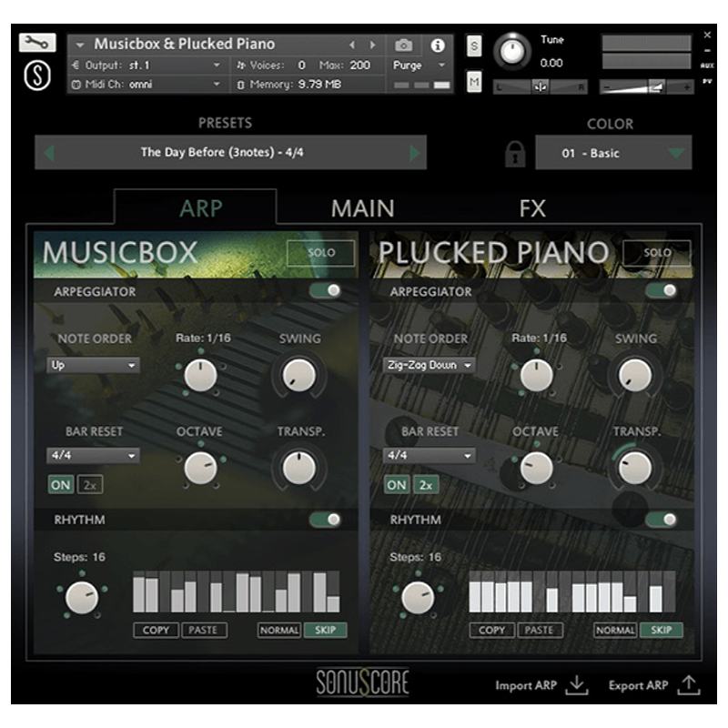This screenshot has height=728, width=728.
Task: Click the Musicbox Steps knob
Action: tap(82, 598)
